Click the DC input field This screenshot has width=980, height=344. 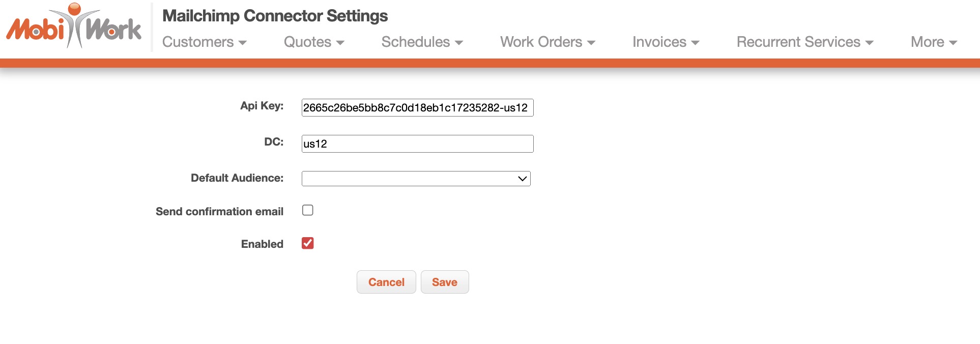pos(417,144)
